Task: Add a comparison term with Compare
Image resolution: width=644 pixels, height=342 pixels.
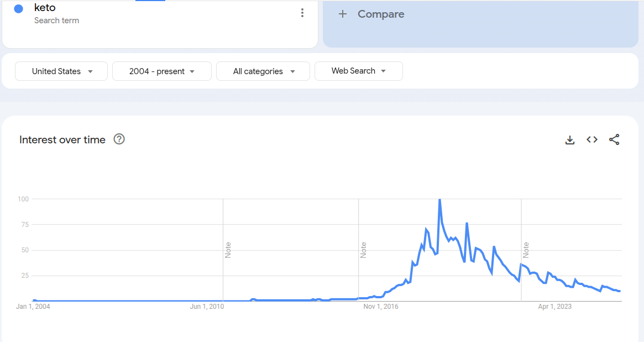Action: click(381, 14)
